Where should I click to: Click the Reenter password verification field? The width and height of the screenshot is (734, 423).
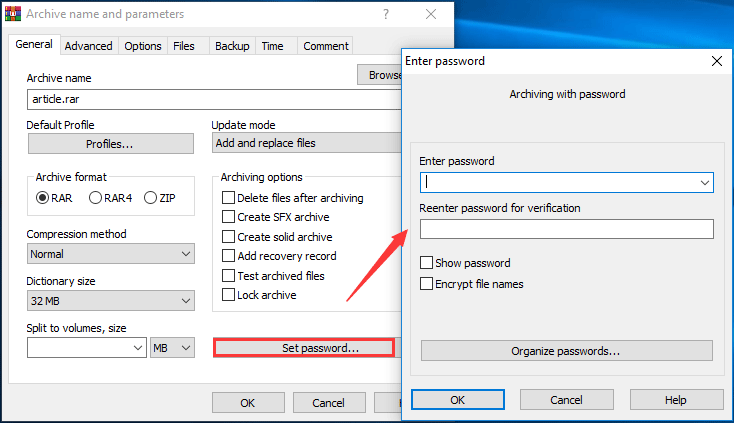pyautogui.click(x=566, y=229)
